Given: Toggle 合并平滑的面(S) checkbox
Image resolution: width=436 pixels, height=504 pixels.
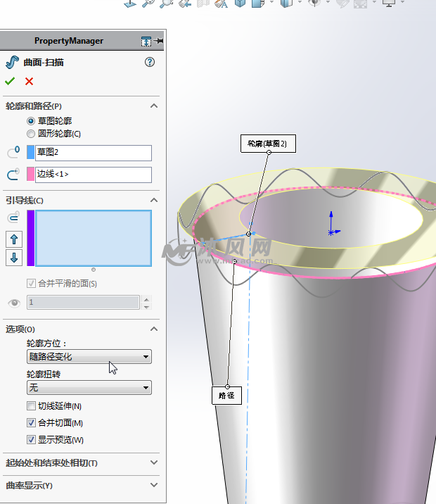Looking at the screenshot, I should point(31,283).
